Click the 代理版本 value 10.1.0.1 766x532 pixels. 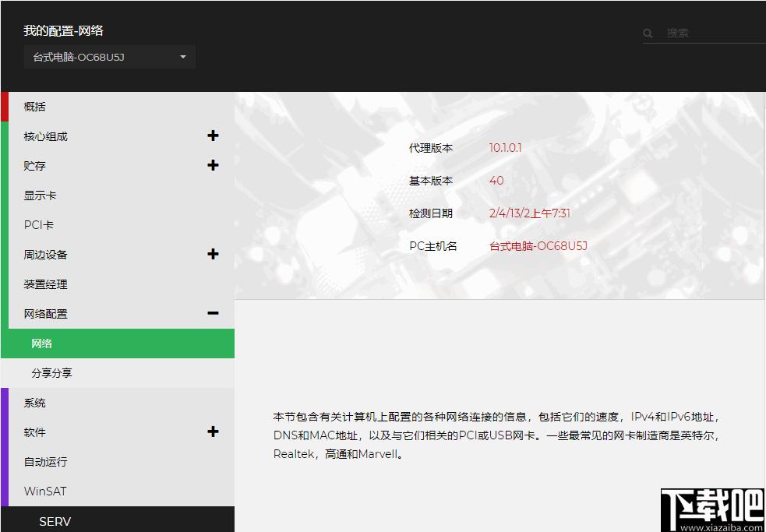click(506, 147)
